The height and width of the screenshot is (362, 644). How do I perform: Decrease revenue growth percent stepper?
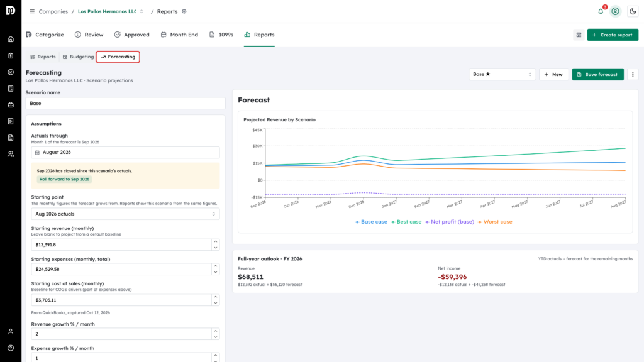click(216, 337)
